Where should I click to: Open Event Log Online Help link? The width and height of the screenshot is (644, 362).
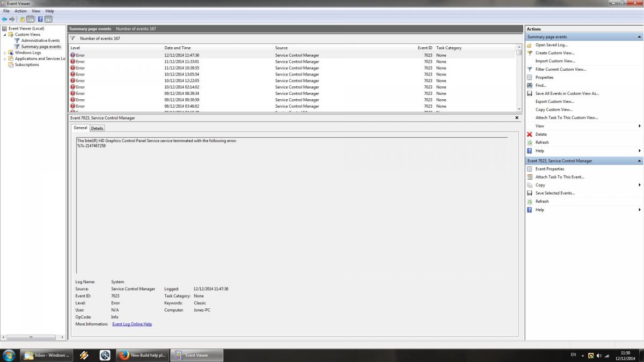tap(132, 324)
